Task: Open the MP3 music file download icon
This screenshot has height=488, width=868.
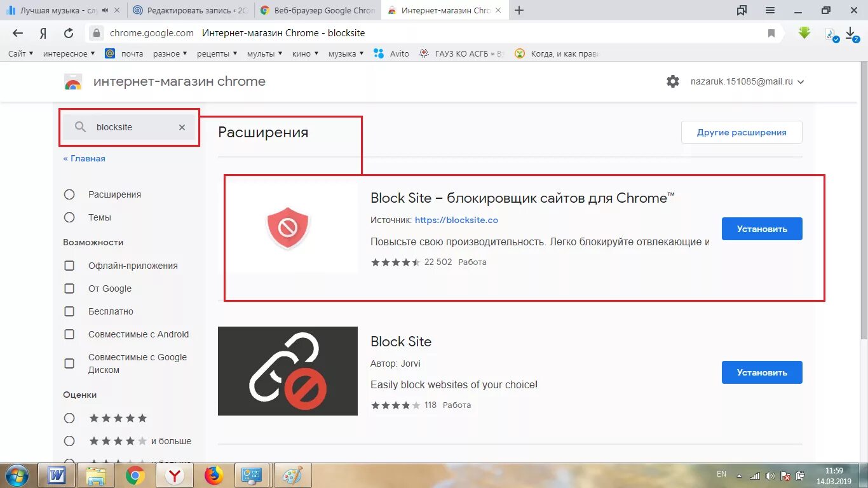Action: click(831, 34)
